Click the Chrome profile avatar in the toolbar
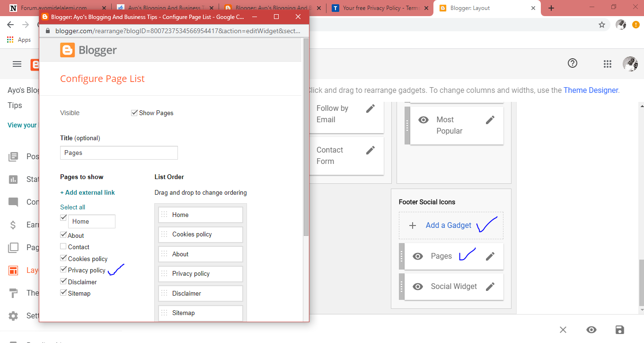Screen dimensions: 644x343 (621, 25)
